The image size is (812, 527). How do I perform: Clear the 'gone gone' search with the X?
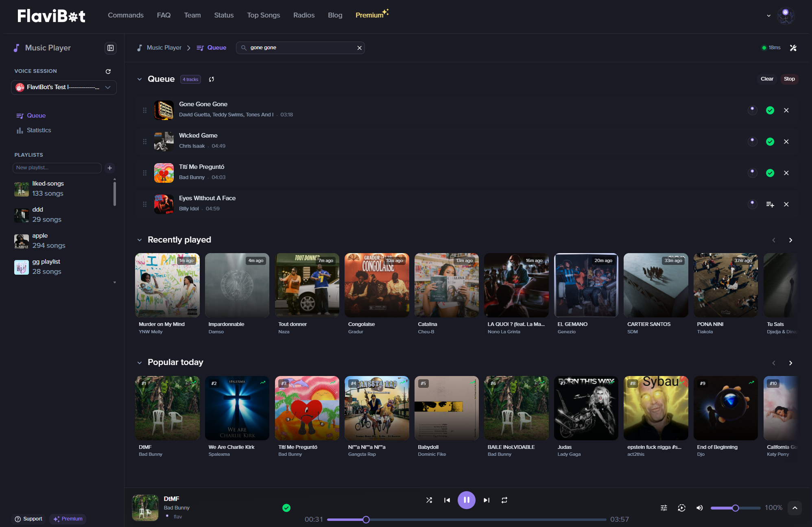point(359,48)
